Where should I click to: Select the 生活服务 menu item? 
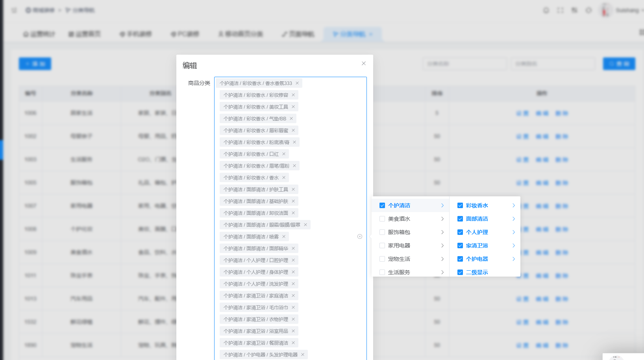pyautogui.click(x=411, y=272)
